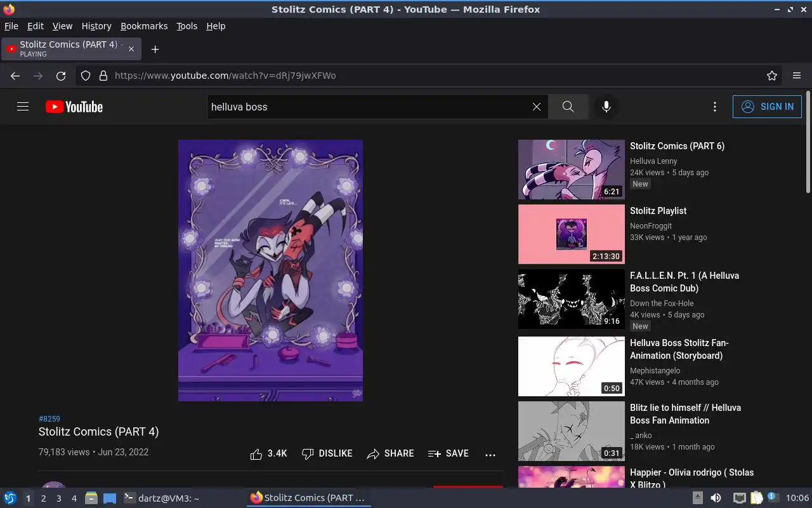Open the Firefox History menu

point(96,26)
